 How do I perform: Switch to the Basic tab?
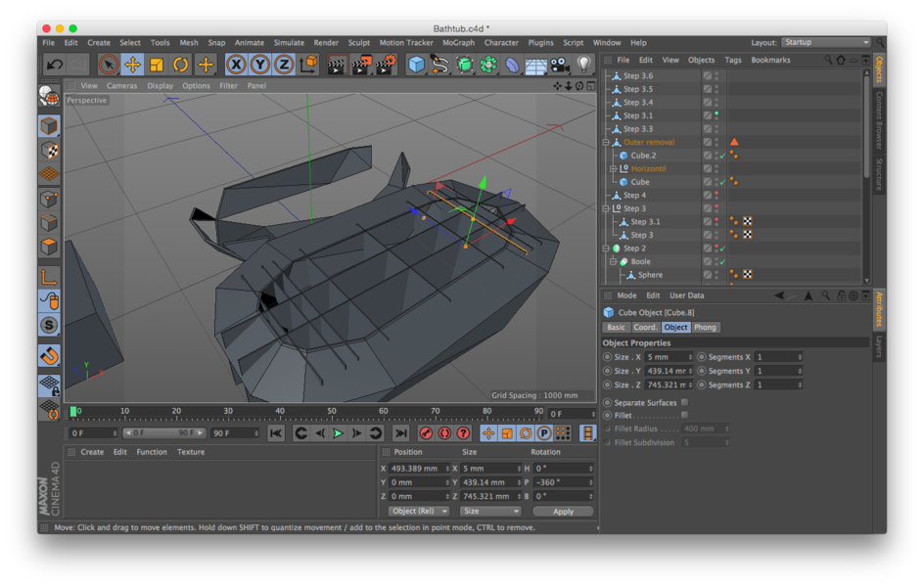tap(616, 328)
